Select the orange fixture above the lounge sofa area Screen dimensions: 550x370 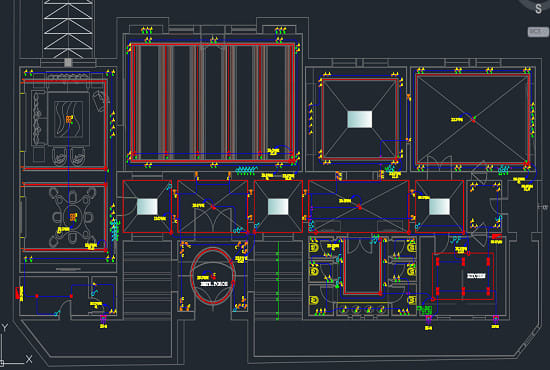69,119
